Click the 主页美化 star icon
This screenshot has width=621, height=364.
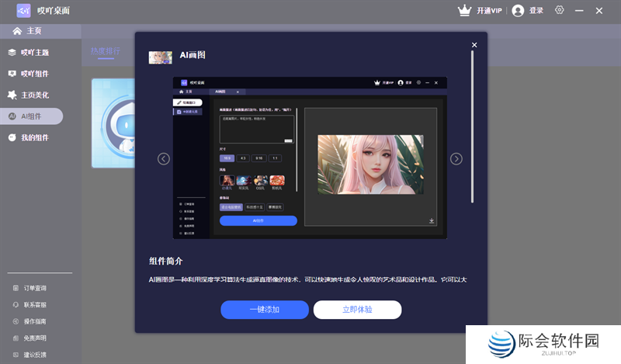[12, 95]
